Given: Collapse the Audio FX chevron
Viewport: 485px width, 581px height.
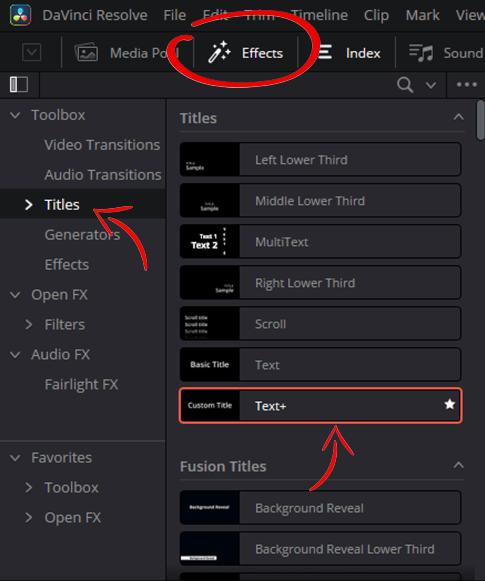Looking at the screenshot, I should click(x=15, y=355).
